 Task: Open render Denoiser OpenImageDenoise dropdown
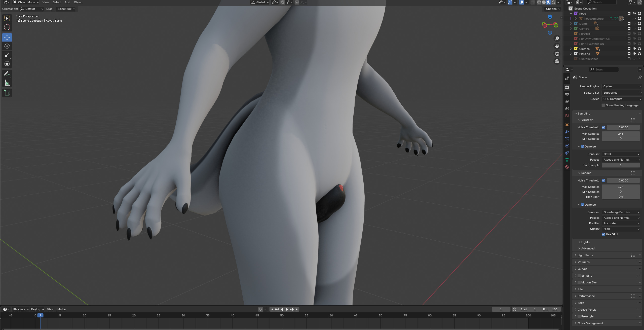point(621,212)
